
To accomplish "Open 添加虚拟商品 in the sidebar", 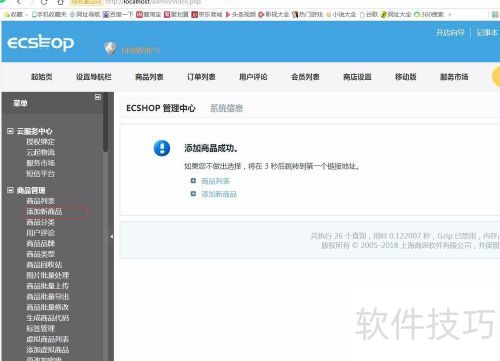I will click(48, 350).
